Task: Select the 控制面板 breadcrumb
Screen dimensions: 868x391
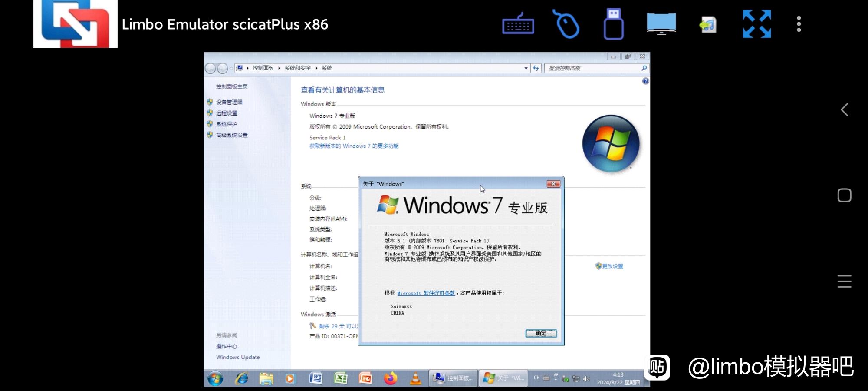Action: point(263,68)
